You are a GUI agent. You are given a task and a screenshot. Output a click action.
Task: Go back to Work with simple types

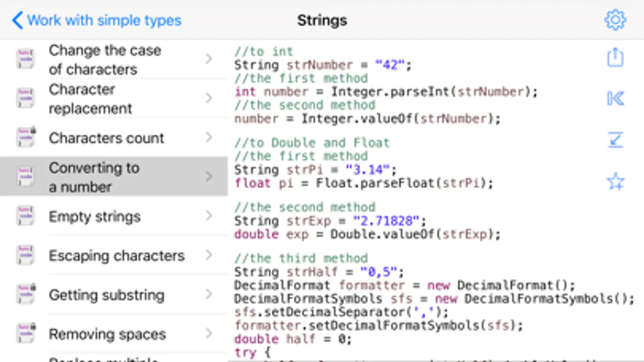(97, 20)
